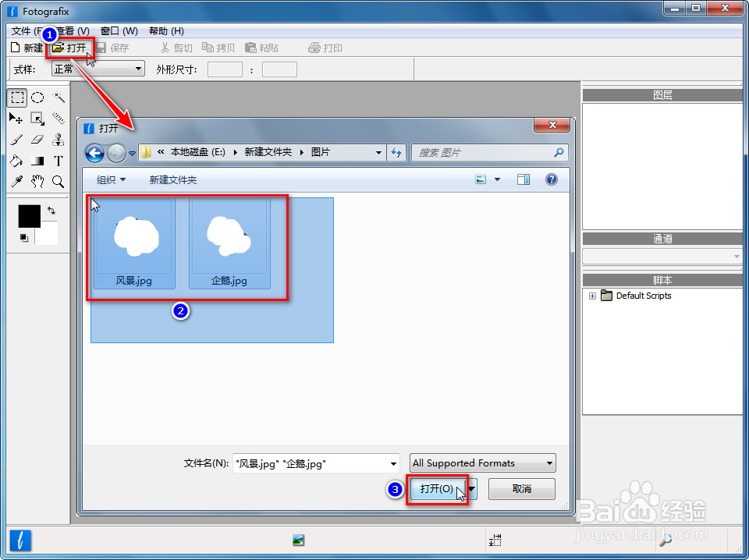Select the Hand pan tool
This screenshot has width=749, height=560.
[x=38, y=181]
